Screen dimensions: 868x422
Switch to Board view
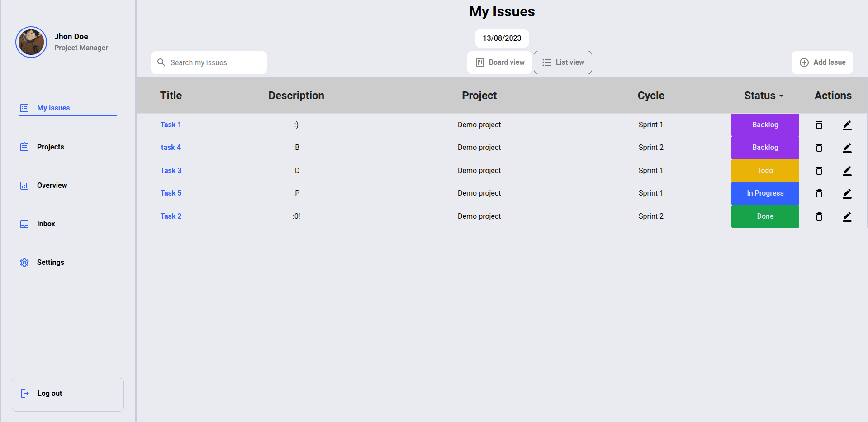click(x=499, y=62)
